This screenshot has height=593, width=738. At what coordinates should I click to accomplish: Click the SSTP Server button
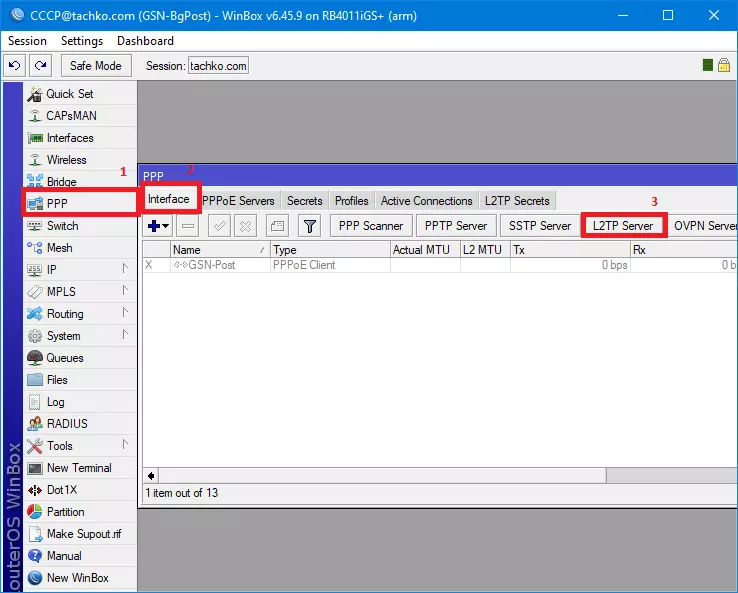coord(540,226)
